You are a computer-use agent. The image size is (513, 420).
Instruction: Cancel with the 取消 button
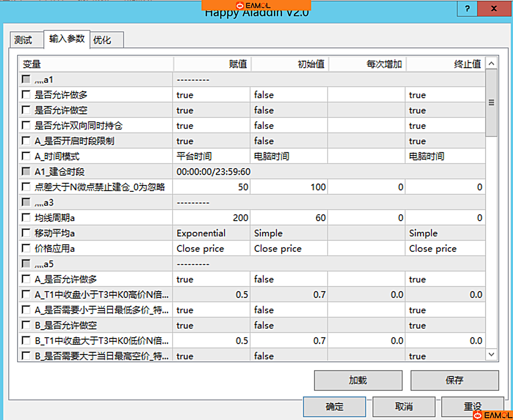[404, 407]
